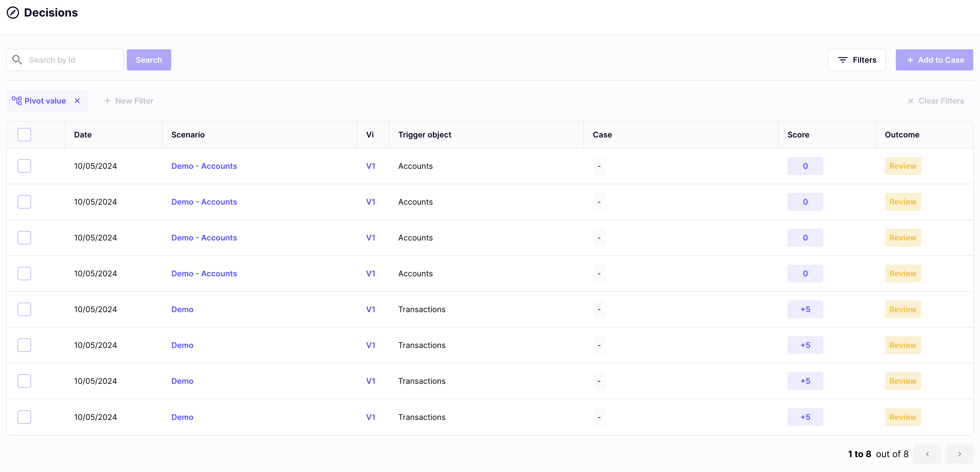Screen dimensions: 980x472
Task: Open last Demo scenario link
Action: click(x=182, y=417)
